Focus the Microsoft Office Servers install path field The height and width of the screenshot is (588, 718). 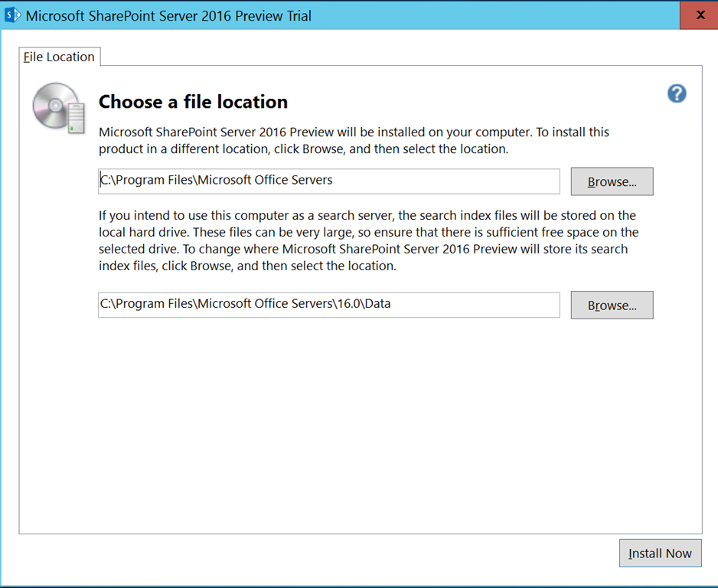tap(329, 181)
